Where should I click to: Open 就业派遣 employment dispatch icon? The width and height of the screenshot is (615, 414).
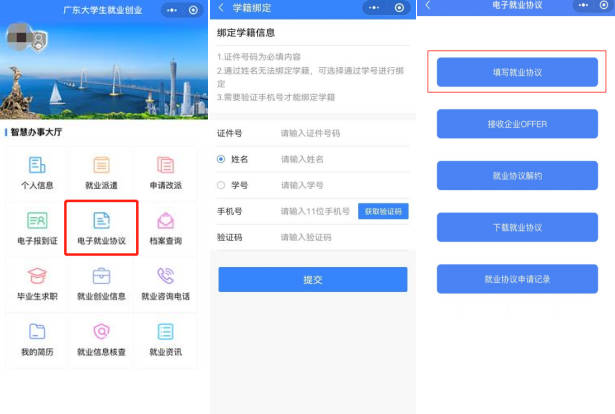coord(101,173)
